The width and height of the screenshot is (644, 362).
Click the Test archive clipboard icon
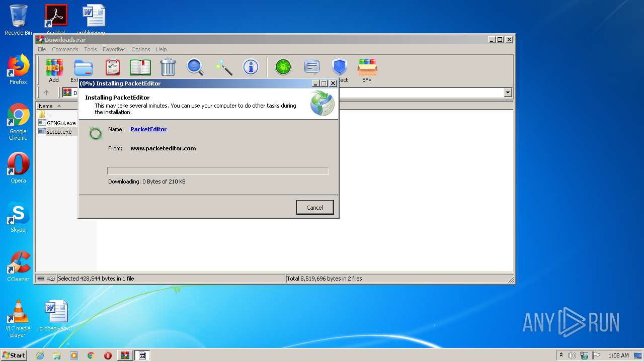[x=112, y=67]
